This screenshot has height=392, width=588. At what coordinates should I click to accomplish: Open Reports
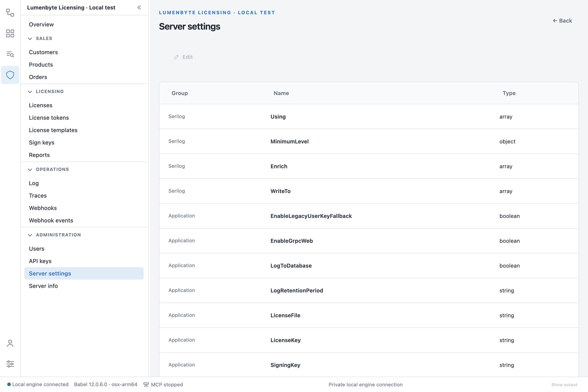[x=84, y=155]
